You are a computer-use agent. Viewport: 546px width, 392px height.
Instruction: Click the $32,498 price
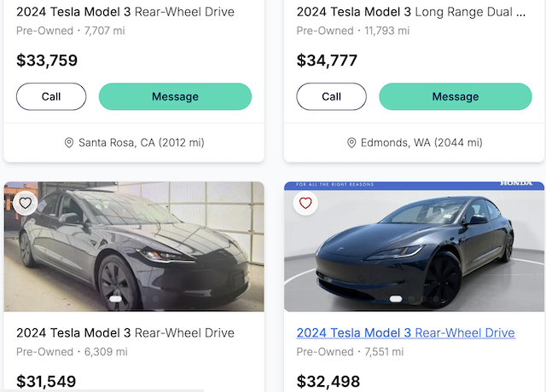pos(328,382)
